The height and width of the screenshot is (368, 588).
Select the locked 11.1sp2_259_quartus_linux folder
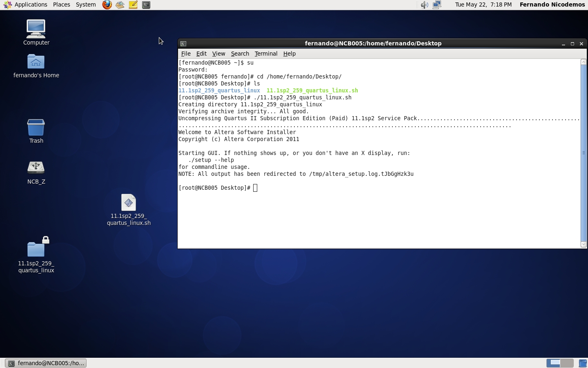pos(36,249)
